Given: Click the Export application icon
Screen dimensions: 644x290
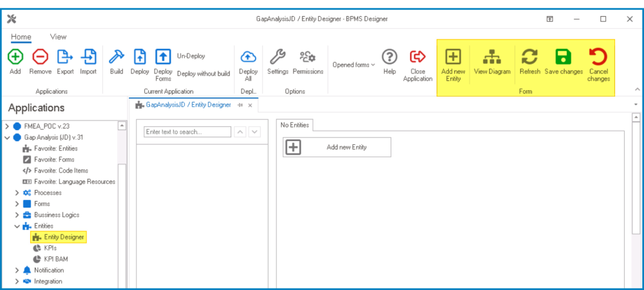Looking at the screenshot, I should point(65,57).
